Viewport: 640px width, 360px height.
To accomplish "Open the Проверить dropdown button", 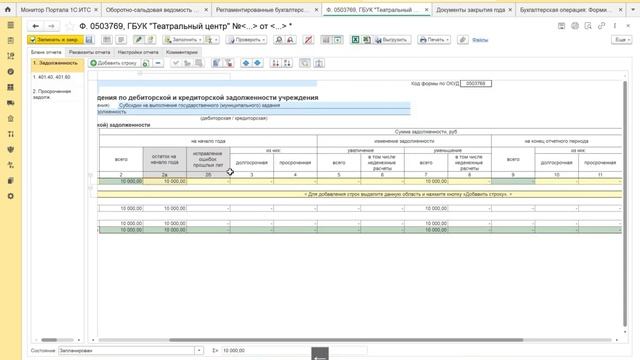I will pyautogui.click(x=247, y=40).
